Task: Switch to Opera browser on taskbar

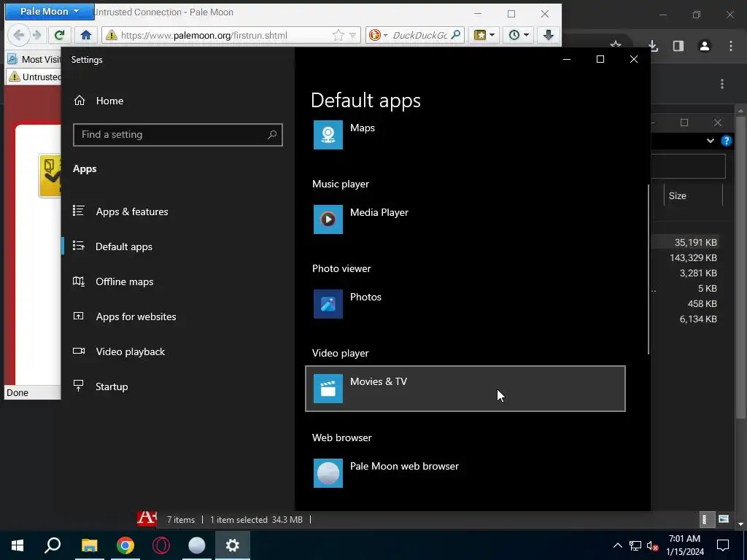Action: tap(161, 545)
